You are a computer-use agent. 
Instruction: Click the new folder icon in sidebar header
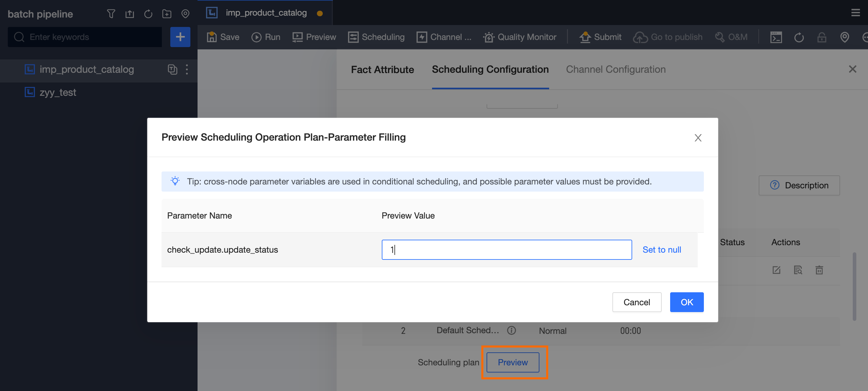[166, 14]
